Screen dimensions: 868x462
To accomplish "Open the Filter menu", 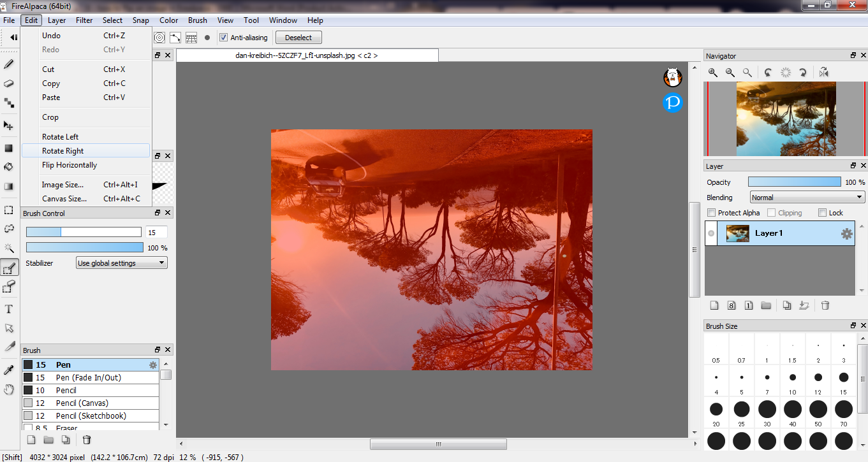I will tap(84, 20).
